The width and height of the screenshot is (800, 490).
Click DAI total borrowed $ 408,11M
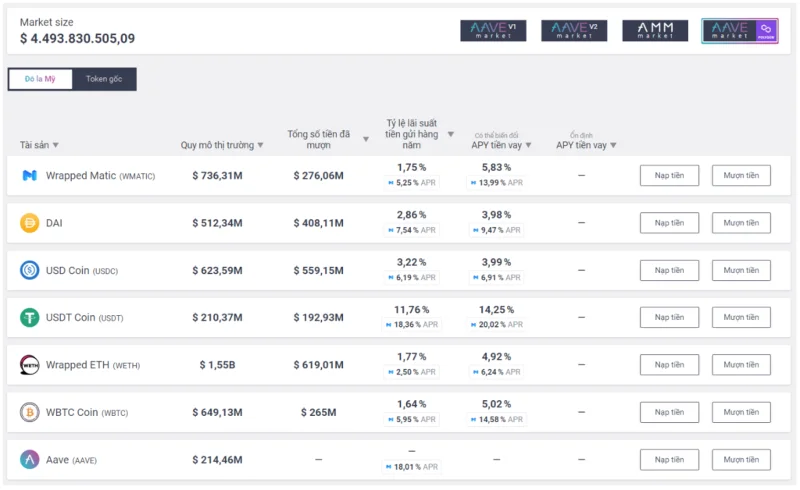318,223
